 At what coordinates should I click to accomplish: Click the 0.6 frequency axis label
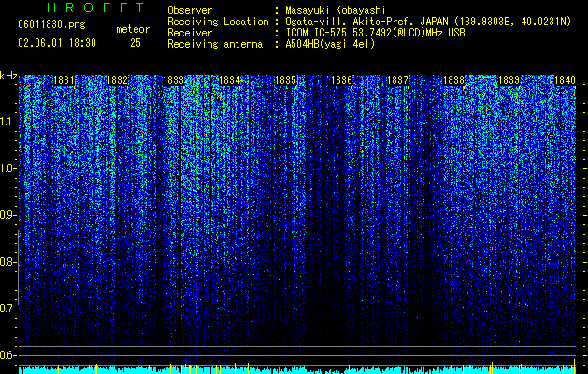7,355
